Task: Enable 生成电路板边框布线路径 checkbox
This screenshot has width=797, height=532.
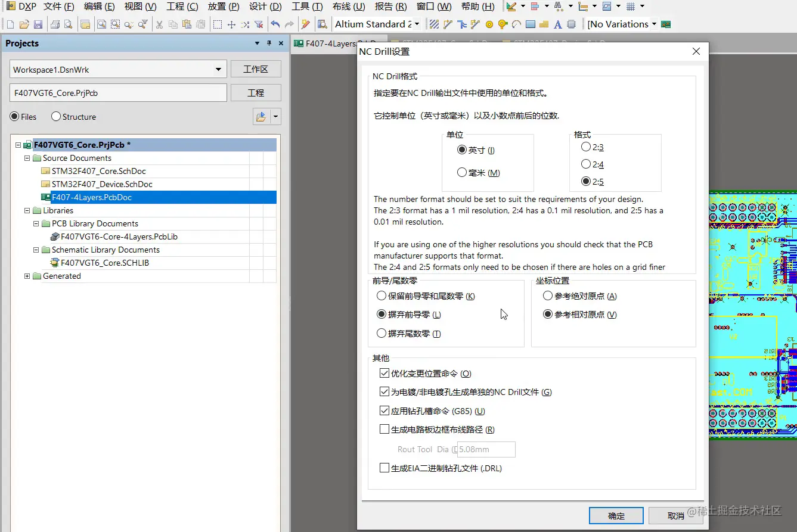Action: 384,430
